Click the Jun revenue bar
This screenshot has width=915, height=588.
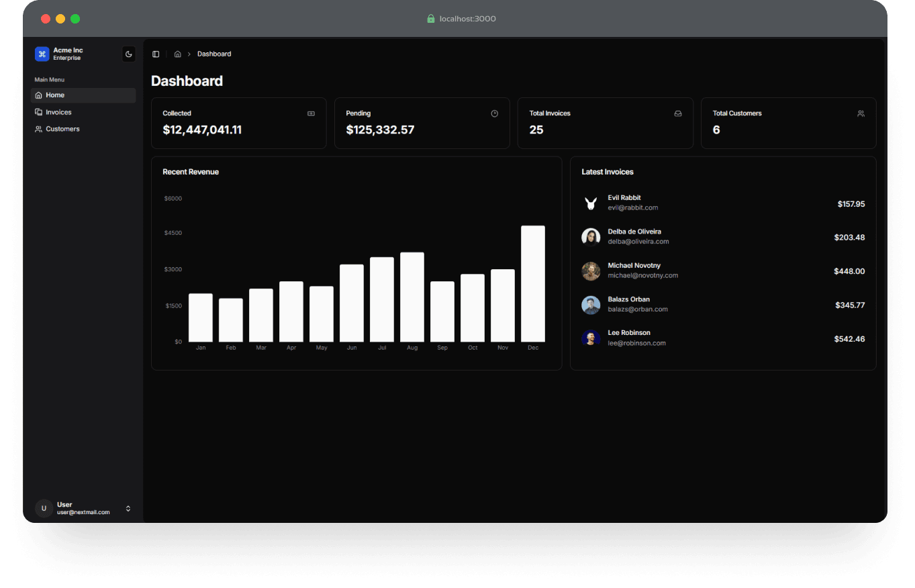click(352, 303)
